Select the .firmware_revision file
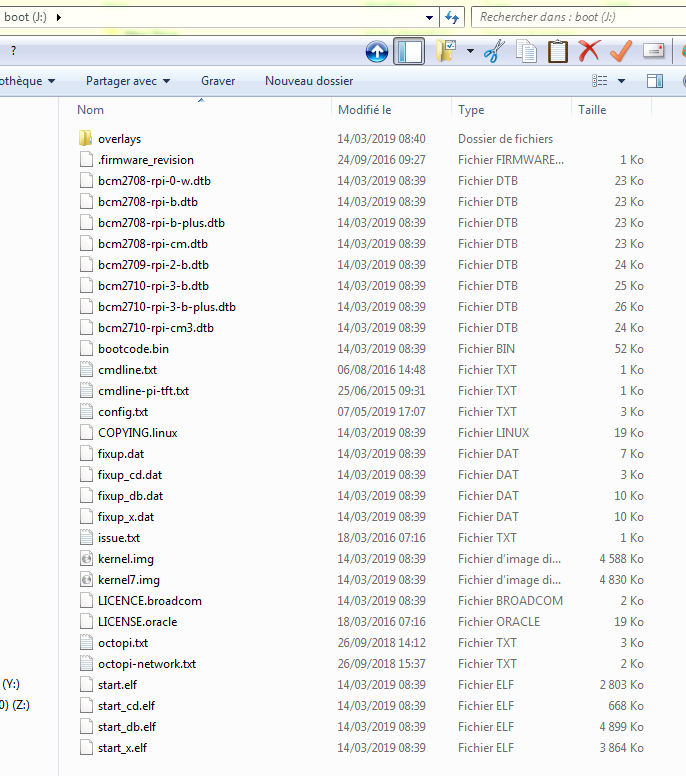This screenshot has height=776, width=686. tap(146, 160)
